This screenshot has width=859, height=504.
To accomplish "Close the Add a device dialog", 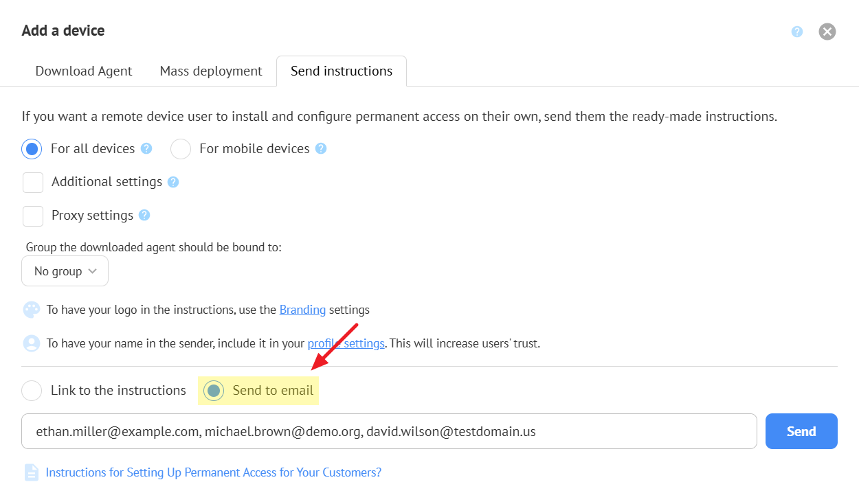I will [827, 32].
